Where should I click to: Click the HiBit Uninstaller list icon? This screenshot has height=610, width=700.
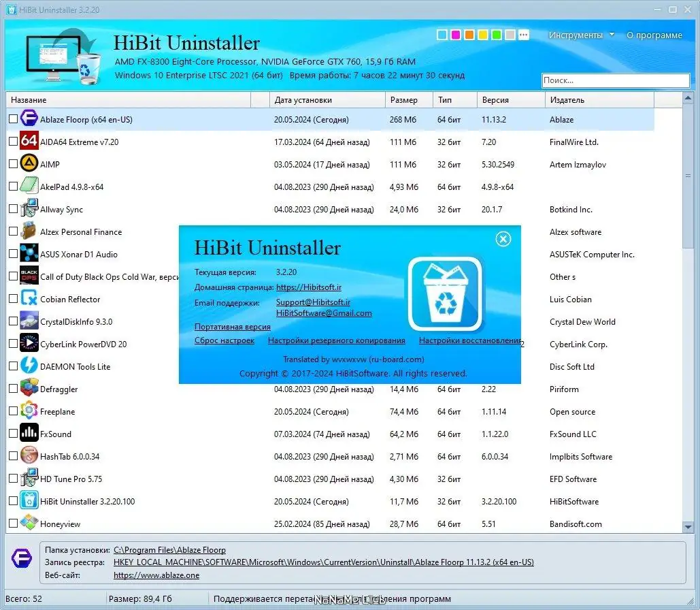click(x=29, y=500)
